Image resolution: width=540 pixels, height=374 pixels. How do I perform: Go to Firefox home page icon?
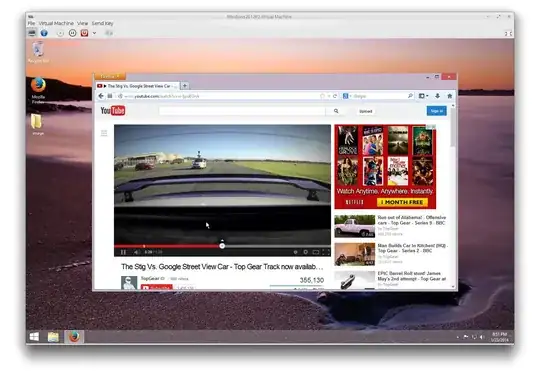point(449,96)
